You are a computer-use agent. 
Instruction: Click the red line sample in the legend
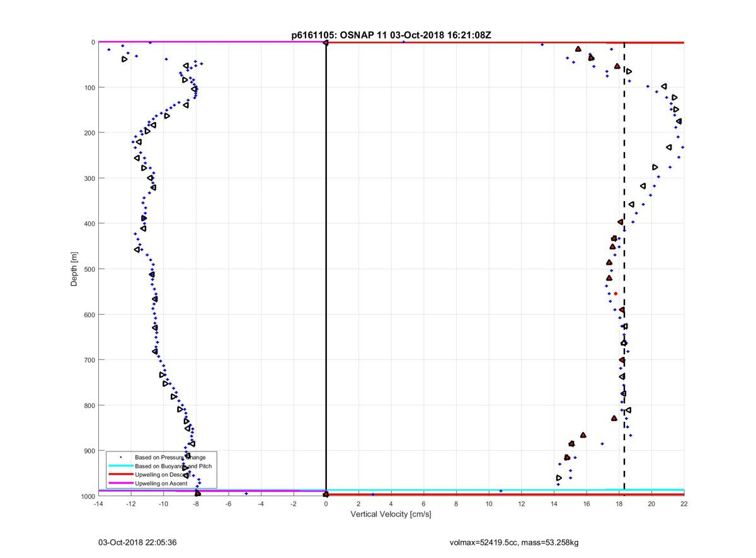coord(120,474)
